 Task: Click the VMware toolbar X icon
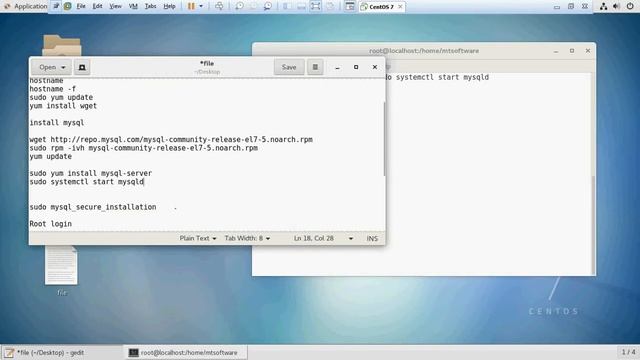(x=584, y=7)
